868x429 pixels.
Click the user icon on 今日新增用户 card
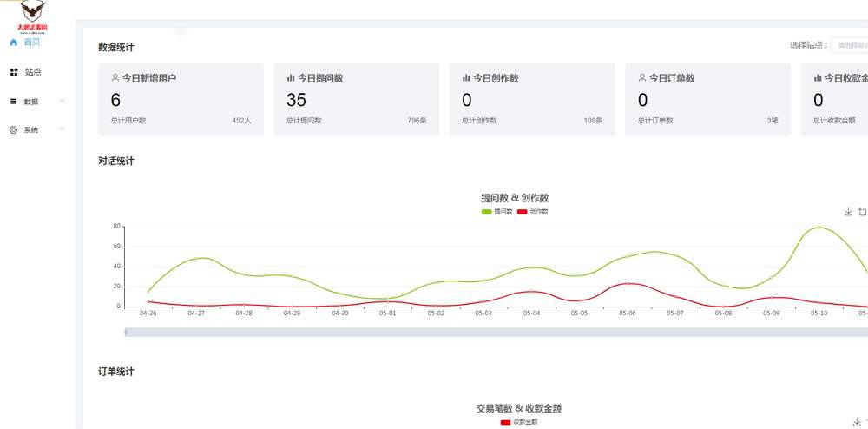click(x=115, y=78)
